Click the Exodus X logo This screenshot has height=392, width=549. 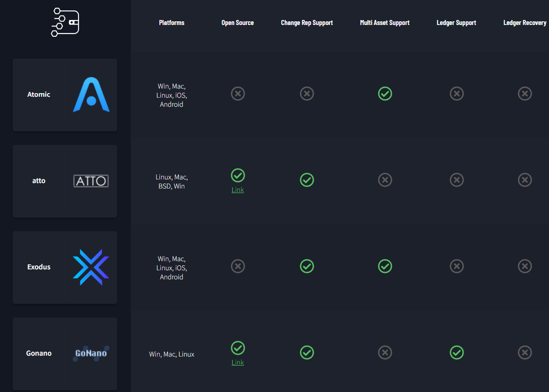[91, 267]
